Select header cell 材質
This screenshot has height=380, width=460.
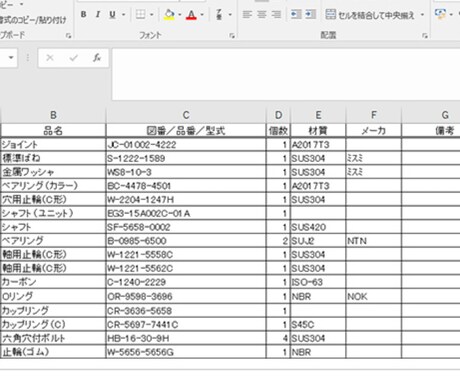point(318,131)
